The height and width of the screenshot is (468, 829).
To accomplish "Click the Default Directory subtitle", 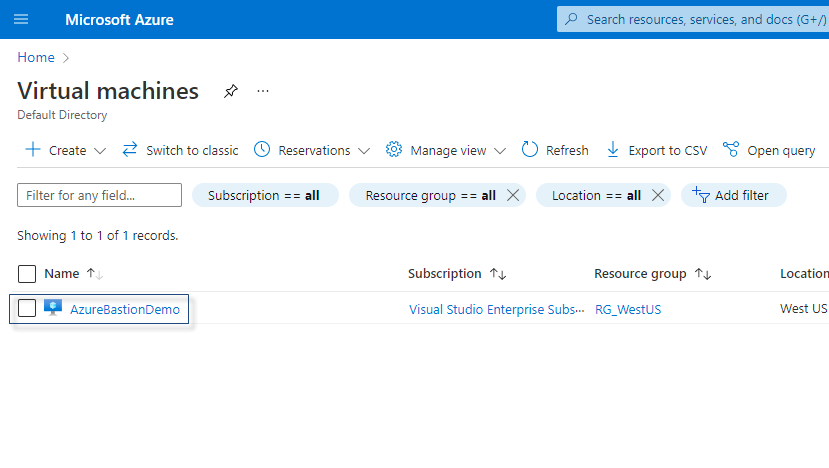I will [x=62, y=115].
